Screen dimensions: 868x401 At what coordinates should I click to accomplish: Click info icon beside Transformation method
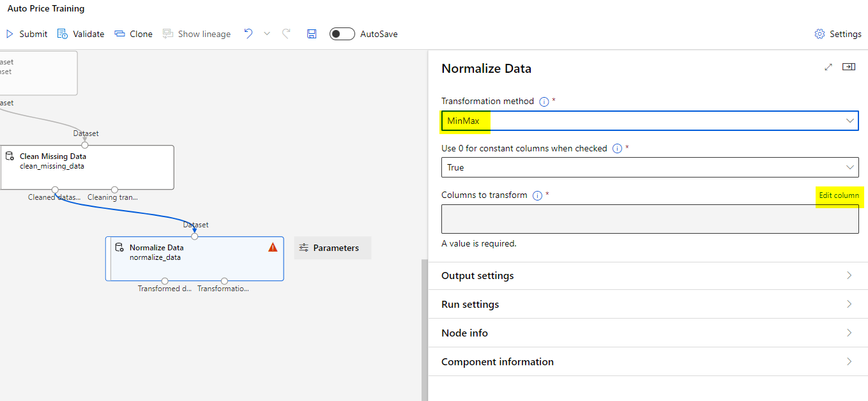coord(544,102)
